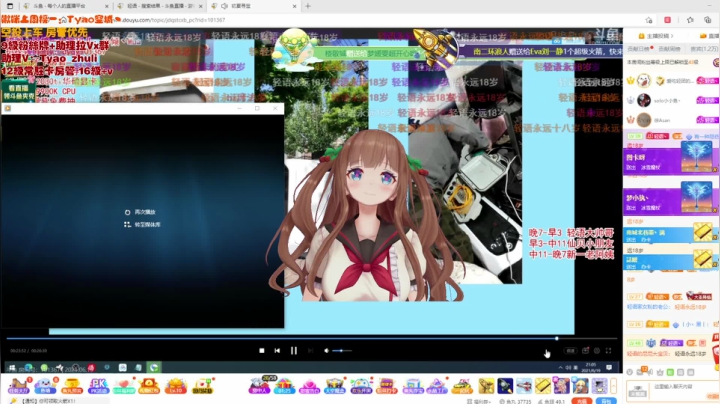Click the 再次播放 replay option
Viewport: 720px width, 404px height.
tap(141, 212)
